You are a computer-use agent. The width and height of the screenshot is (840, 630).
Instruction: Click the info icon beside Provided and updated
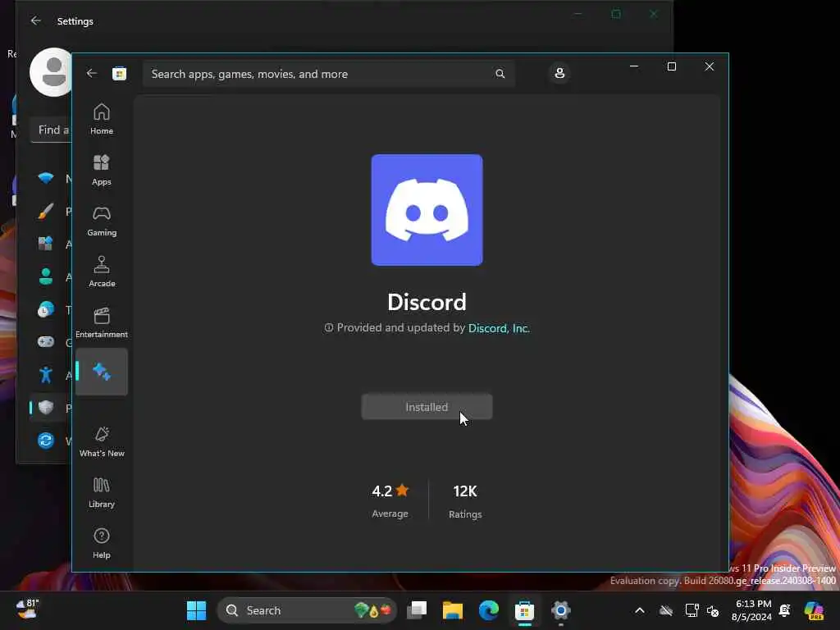pyautogui.click(x=328, y=327)
